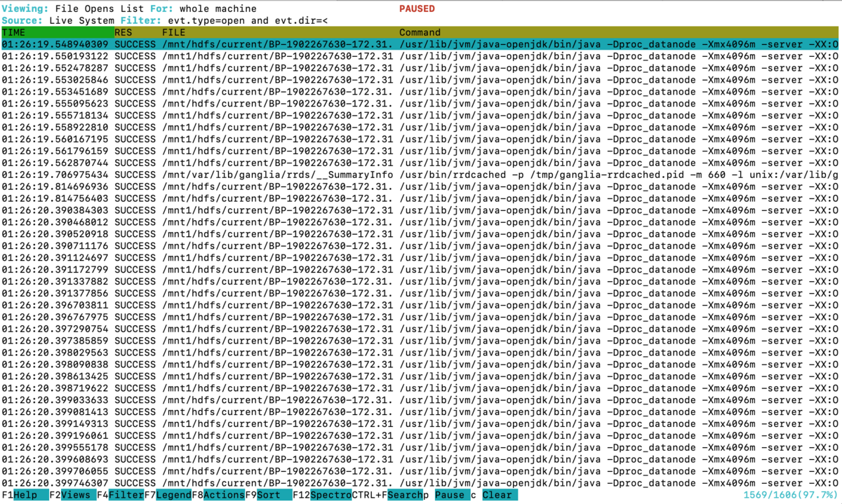
Task: Select row with time 01:26:20.398029563
Action: (421, 353)
